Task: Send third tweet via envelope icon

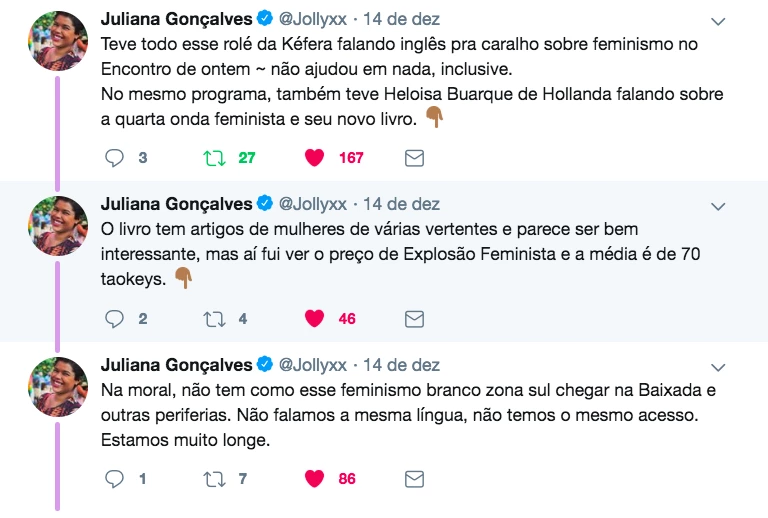Action: (x=413, y=479)
